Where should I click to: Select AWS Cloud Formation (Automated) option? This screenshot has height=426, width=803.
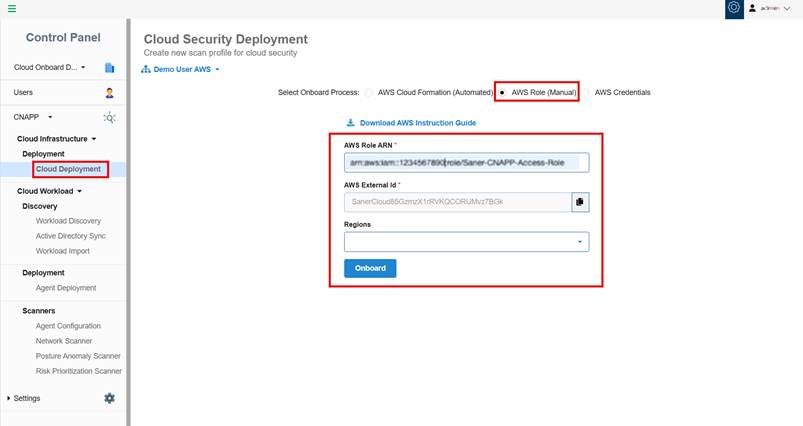pyautogui.click(x=369, y=93)
